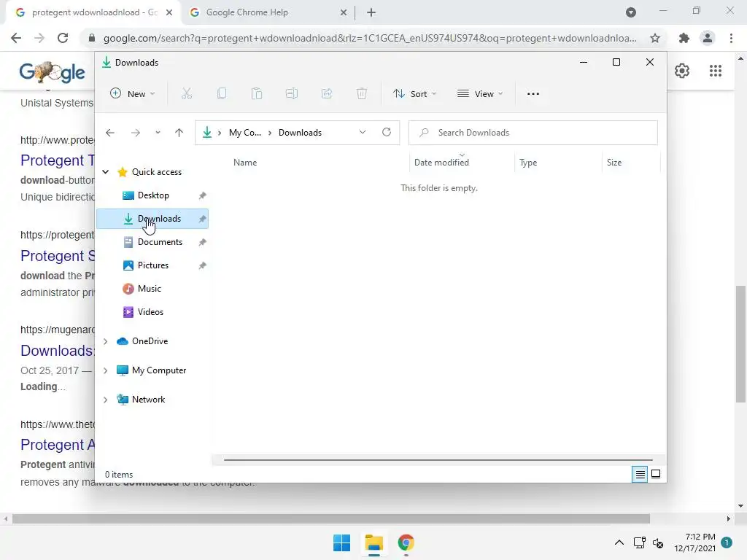The image size is (747, 560).
Task: Go back in File Explorer navigation
Action: [110, 133]
